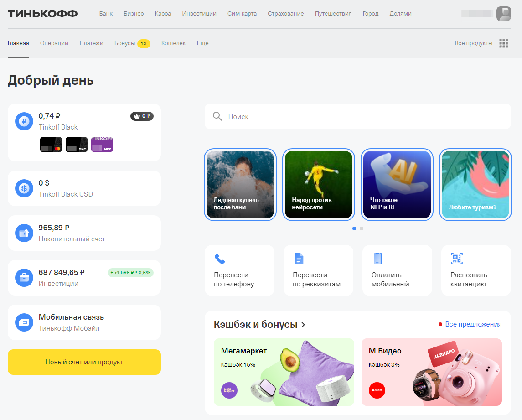
Task: Open the Tinkoff Black USD account
Action: coord(84,188)
